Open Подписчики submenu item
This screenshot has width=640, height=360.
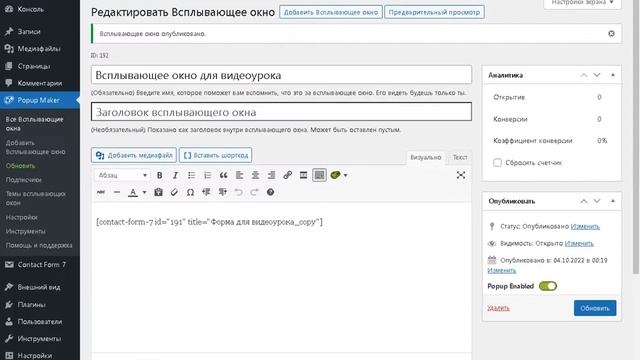(x=24, y=180)
